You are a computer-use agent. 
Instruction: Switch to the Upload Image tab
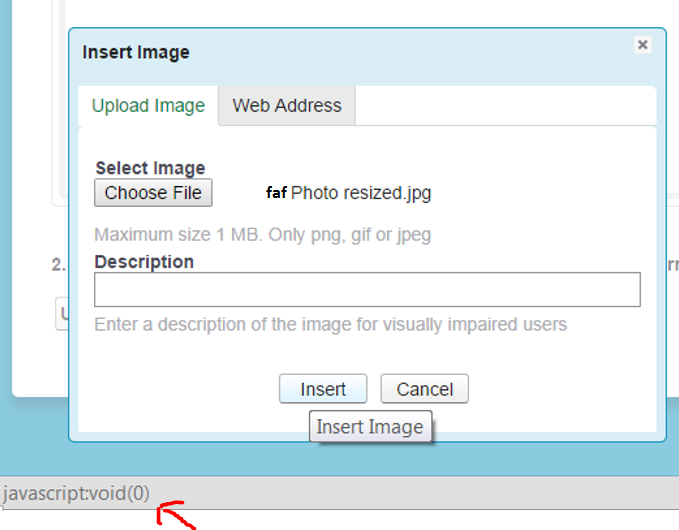pos(148,106)
